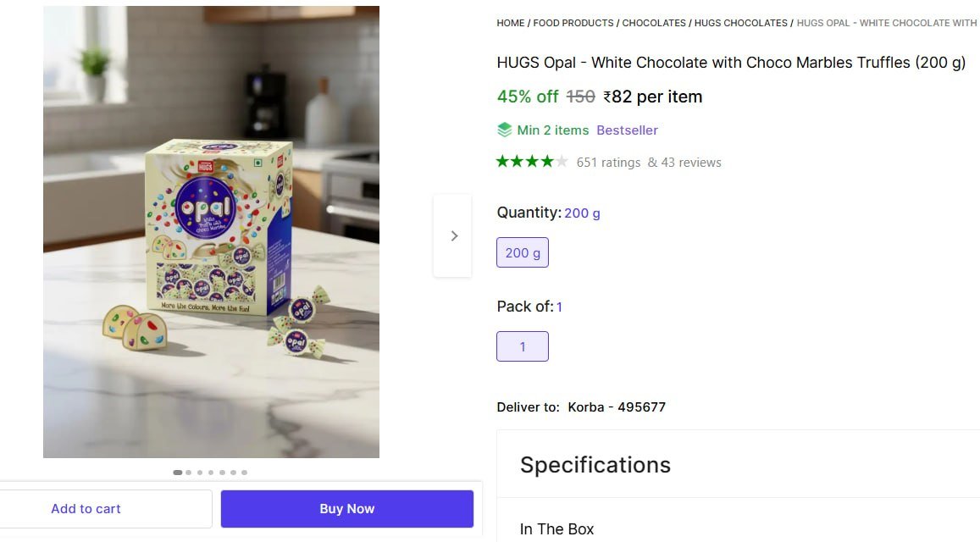Click the main product image of Opal chocolate box
Viewport: 980px width, 542px height.
click(211, 232)
